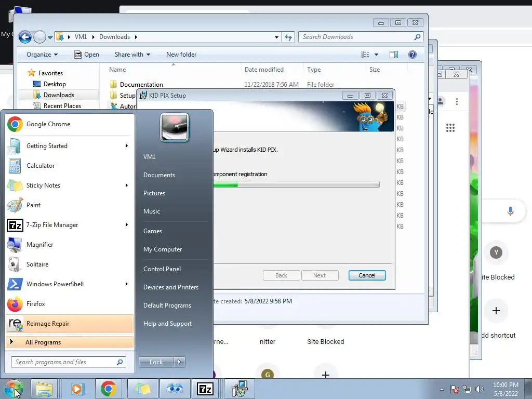Open address bar history dropdown in Explorer

point(276,37)
